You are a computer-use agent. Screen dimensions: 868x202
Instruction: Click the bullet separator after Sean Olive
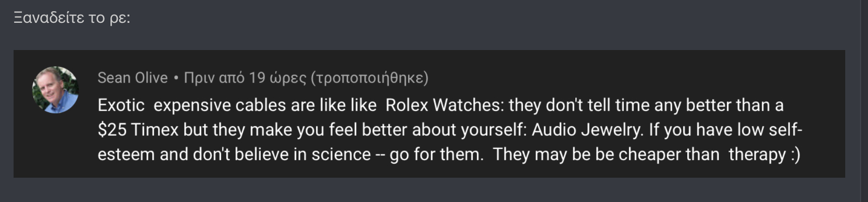pyautogui.click(x=176, y=78)
